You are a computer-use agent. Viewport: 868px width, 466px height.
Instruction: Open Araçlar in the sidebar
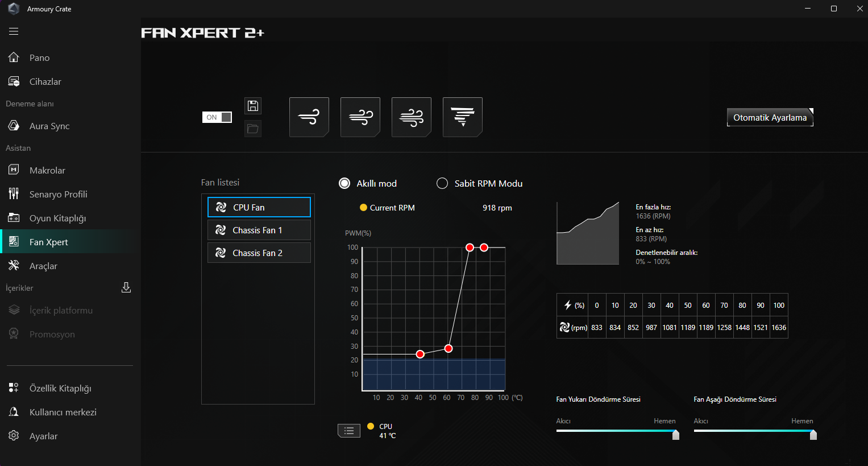point(70,266)
